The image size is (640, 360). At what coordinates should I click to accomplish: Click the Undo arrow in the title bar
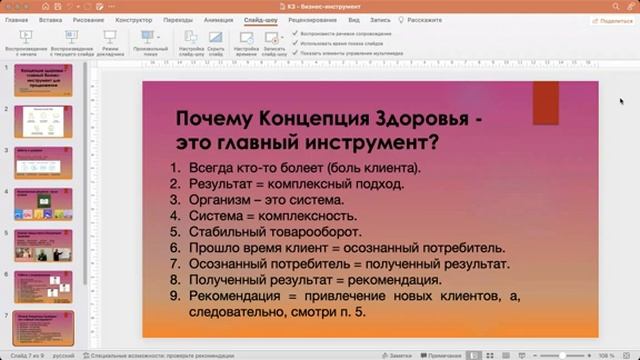(70, 7)
